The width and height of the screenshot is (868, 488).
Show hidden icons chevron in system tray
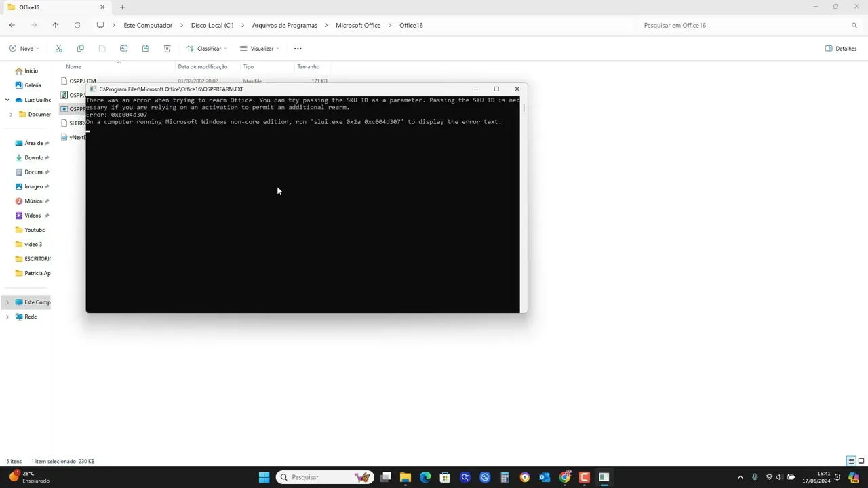coord(740,477)
